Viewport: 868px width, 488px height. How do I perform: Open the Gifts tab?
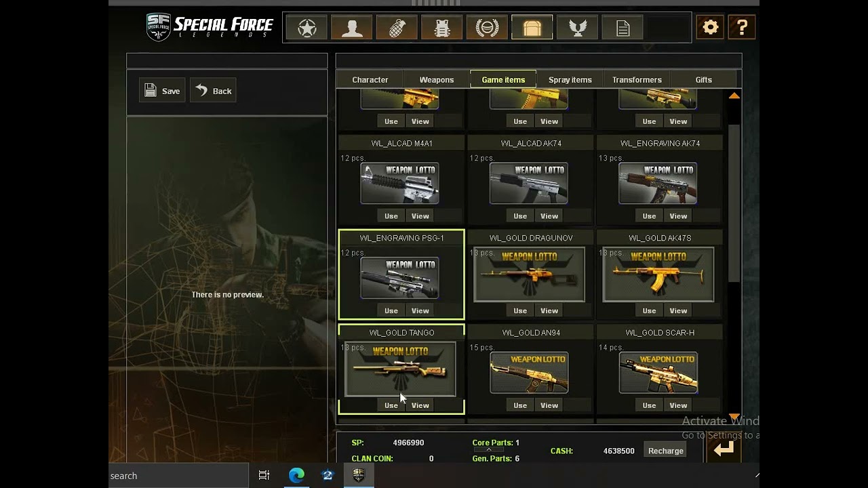704,80
